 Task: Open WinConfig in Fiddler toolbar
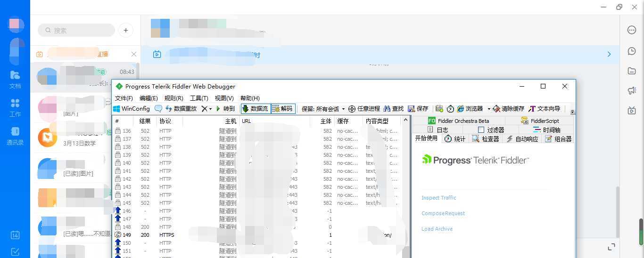point(132,109)
